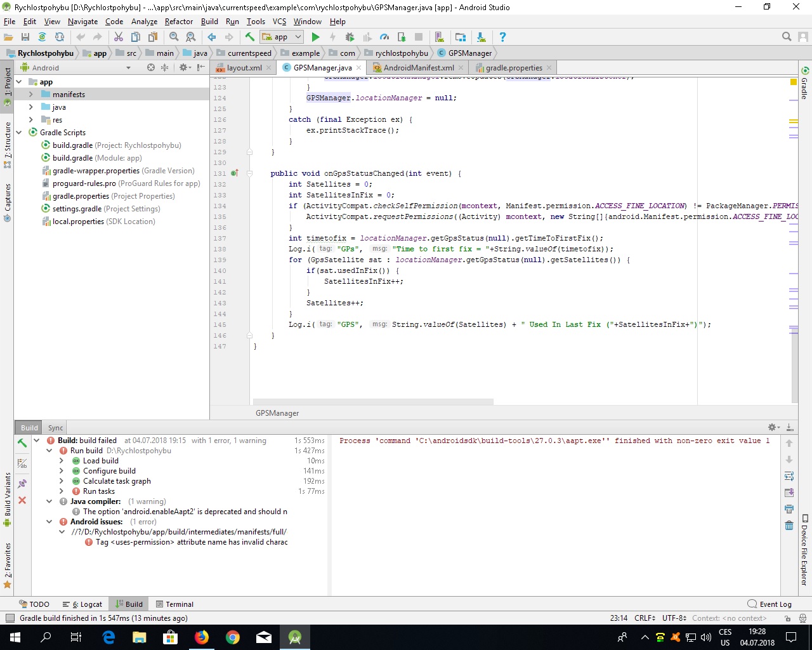Click the green Run app button
The height and width of the screenshot is (650, 812).
coord(315,37)
